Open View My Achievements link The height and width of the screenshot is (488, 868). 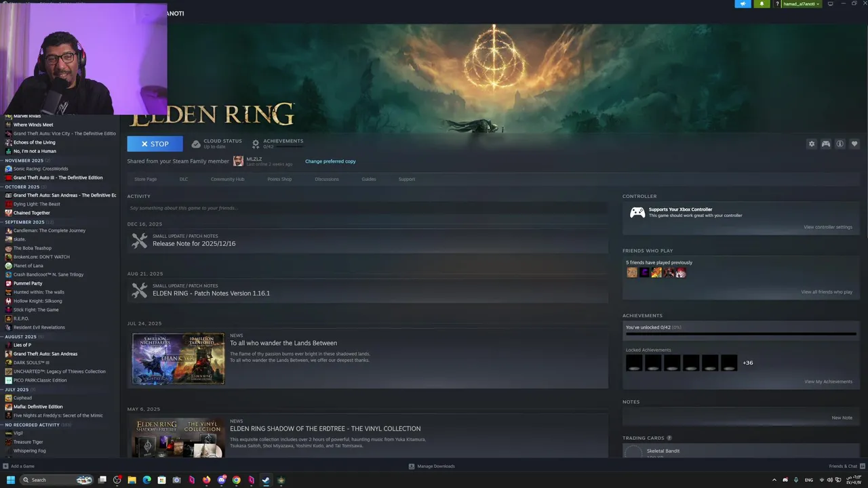pyautogui.click(x=828, y=382)
